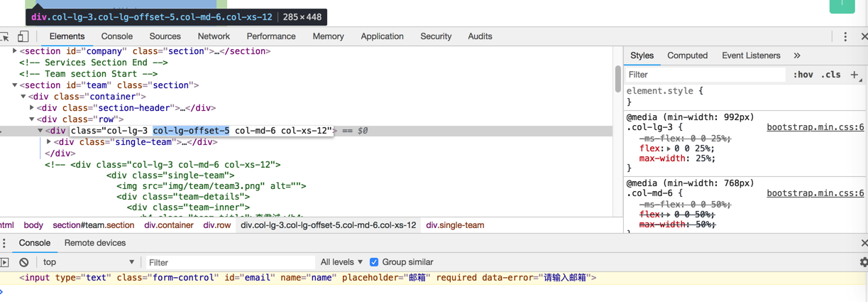This screenshot has width=868, height=302.
Task: Select the Console drawer tab
Action: coord(35,243)
